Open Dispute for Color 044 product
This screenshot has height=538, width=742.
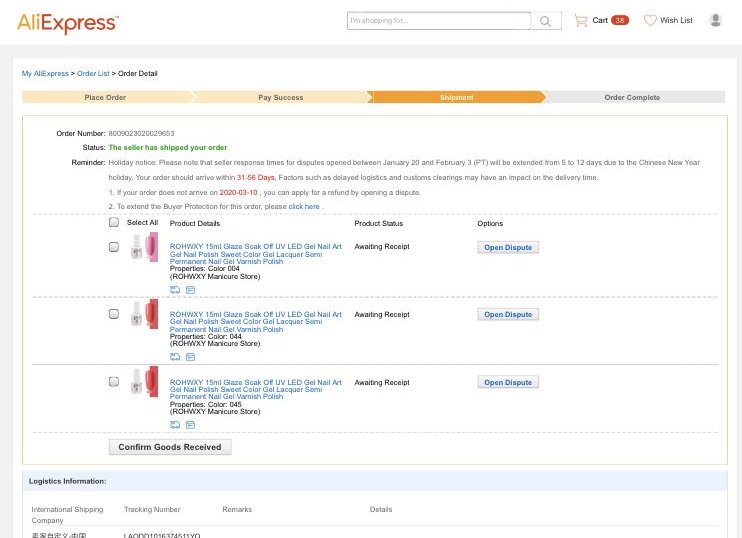(508, 315)
